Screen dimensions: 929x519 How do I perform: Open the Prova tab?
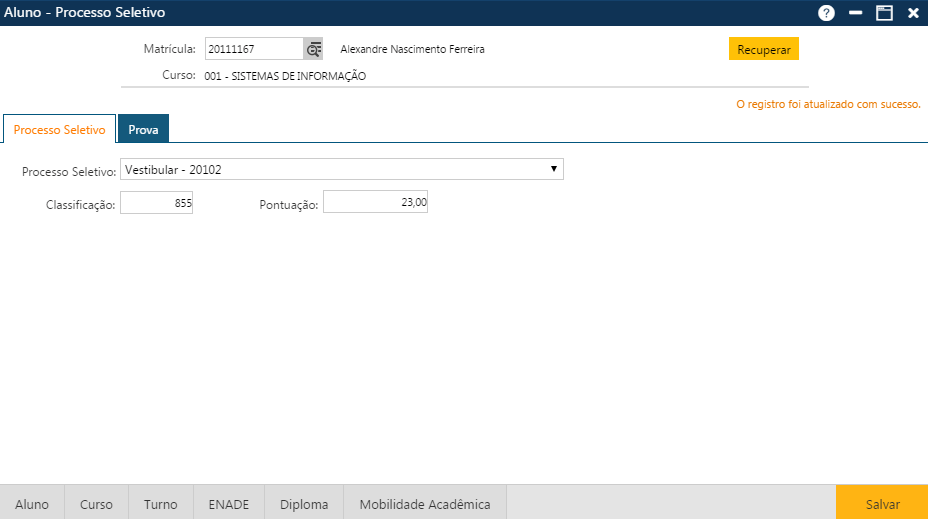click(x=143, y=130)
